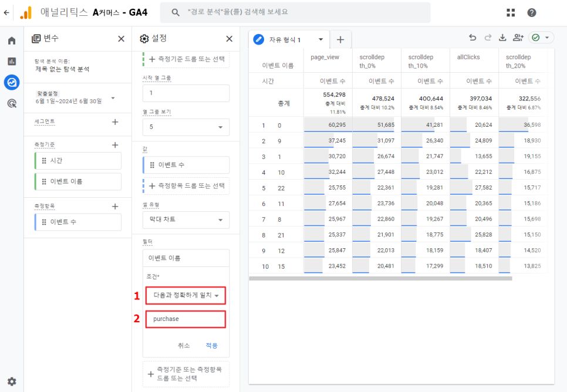This screenshot has height=392, width=567.
Task: Open the 열 그룹 보기 dropdown
Action: coord(186,127)
